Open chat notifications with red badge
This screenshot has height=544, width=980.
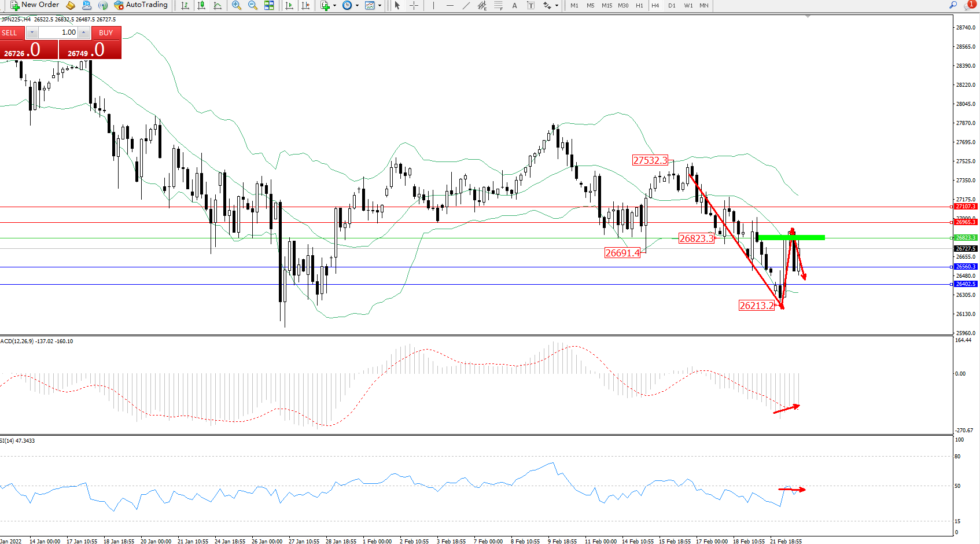(969, 5)
